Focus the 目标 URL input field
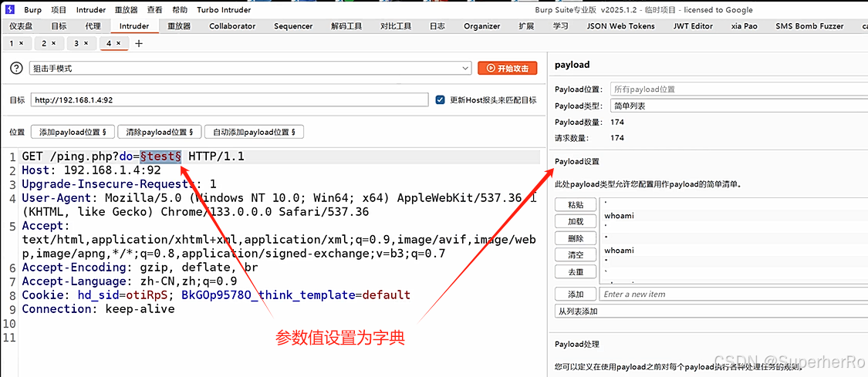 (x=229, y=100)
